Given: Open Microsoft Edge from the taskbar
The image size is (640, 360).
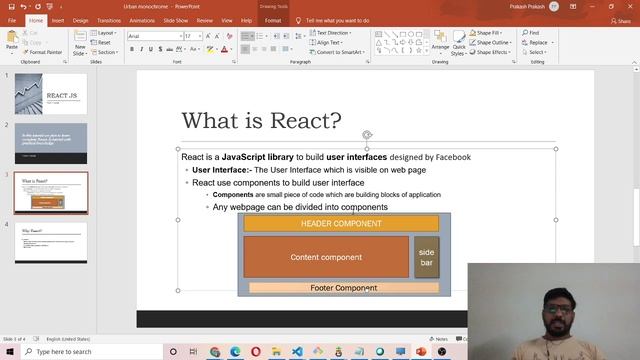Looking at the screenshot, I should pos(235,351).
